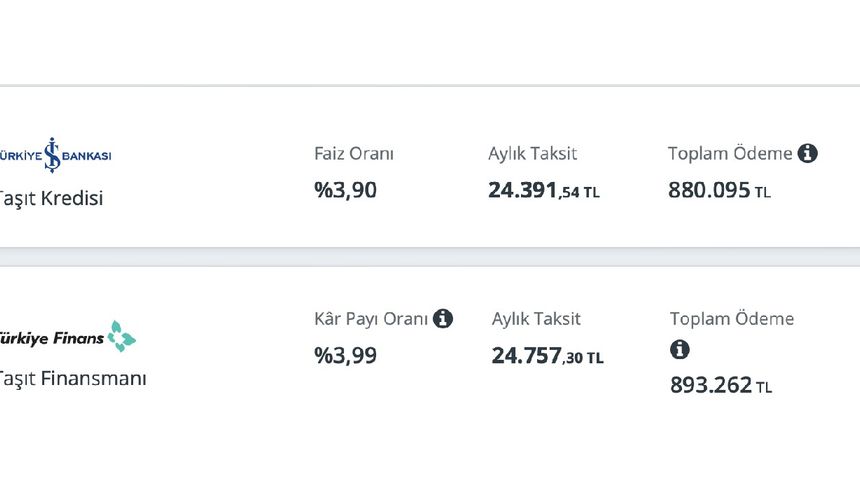Click the info icon under Türkiye Finans Toplam Ödeme
This screenshot has height=504, width=860.
pos(680,350)
